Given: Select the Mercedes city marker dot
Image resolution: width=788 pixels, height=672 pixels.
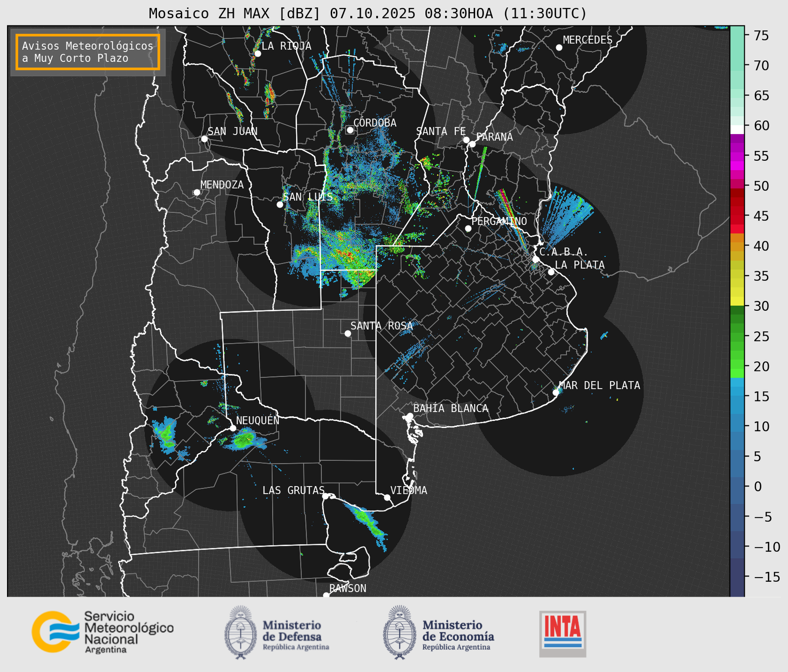Looking at the screenshot, I should click(559, 48).
